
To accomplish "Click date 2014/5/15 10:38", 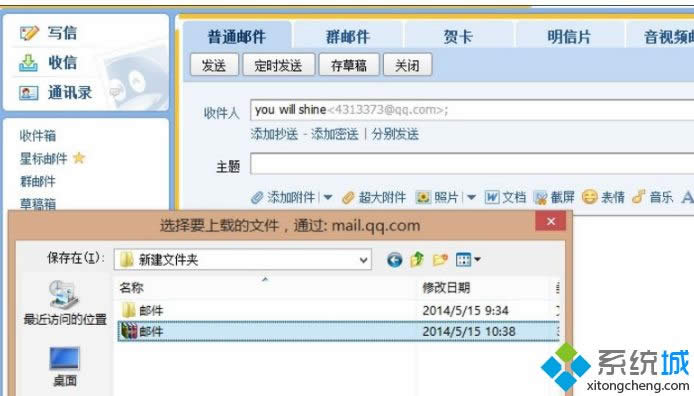I will [469, 331].
